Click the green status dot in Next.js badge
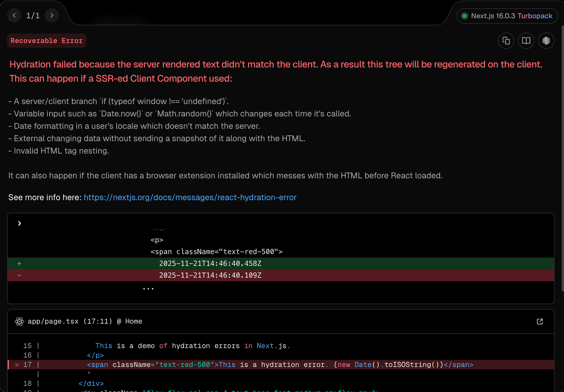This screenshot has width=564, height=392. pyautogui.click(x=465, y=16)
